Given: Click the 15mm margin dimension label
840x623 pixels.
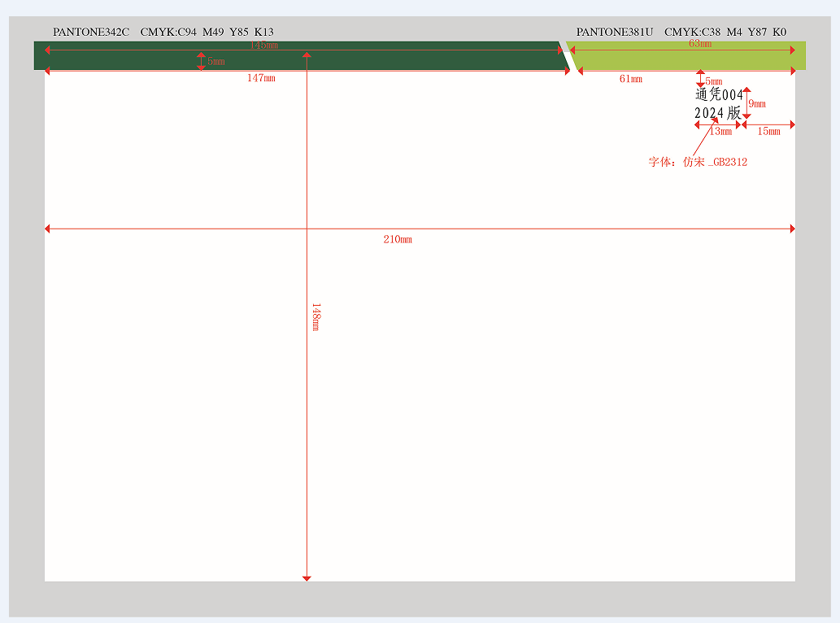Looking at the screenshot, I should pyautogui.click(x=768, y=131).
